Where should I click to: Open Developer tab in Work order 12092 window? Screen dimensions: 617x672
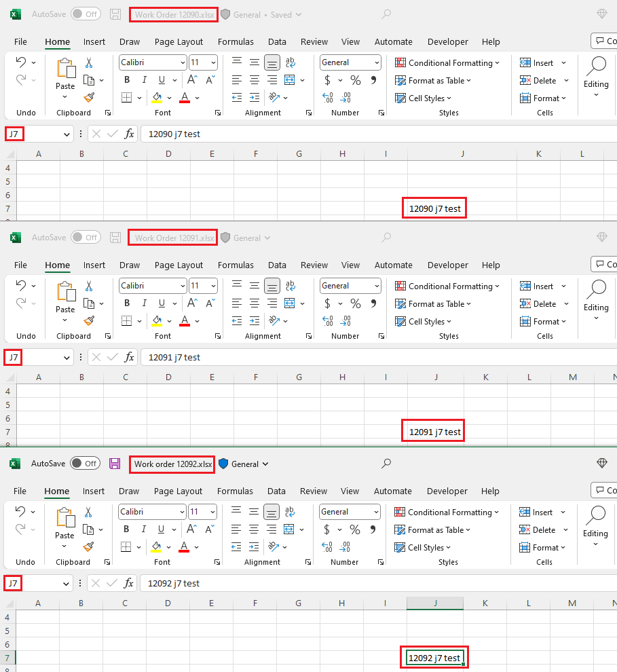(447, 491)
